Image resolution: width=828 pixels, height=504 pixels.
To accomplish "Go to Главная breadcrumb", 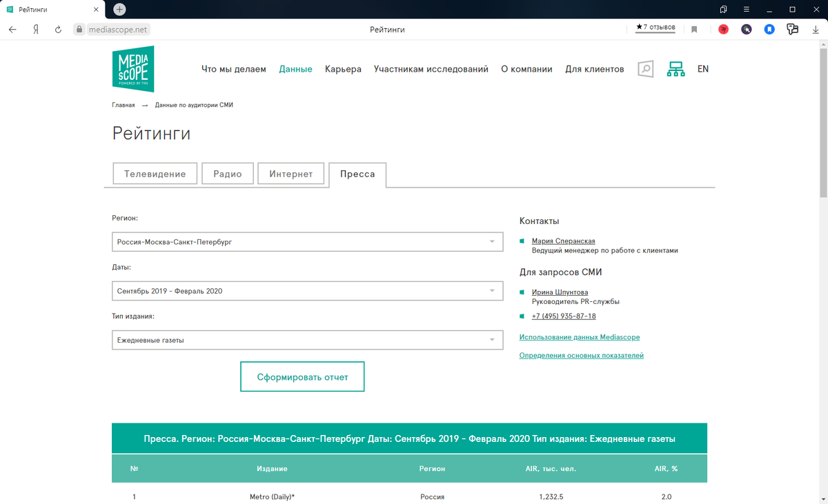I will click(124, 105).
